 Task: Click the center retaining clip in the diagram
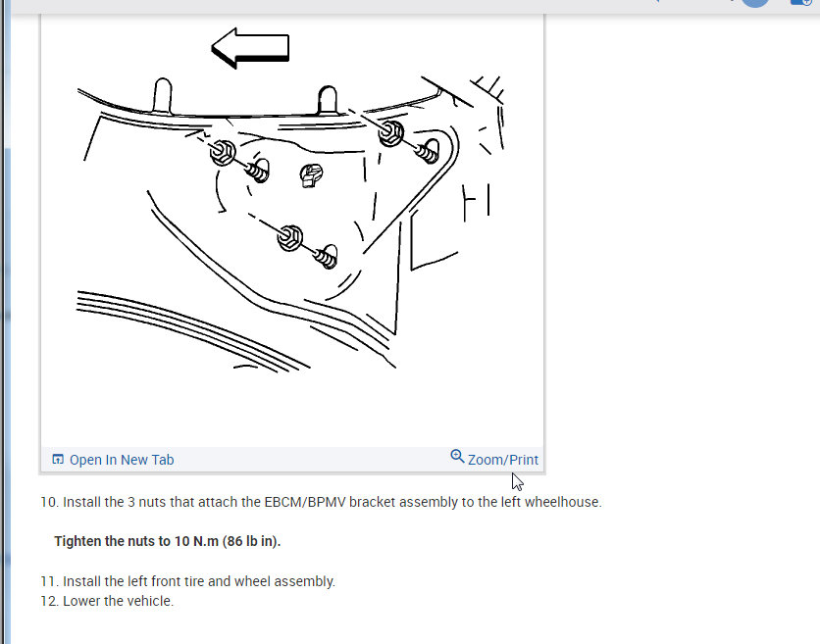coord(311,175)
